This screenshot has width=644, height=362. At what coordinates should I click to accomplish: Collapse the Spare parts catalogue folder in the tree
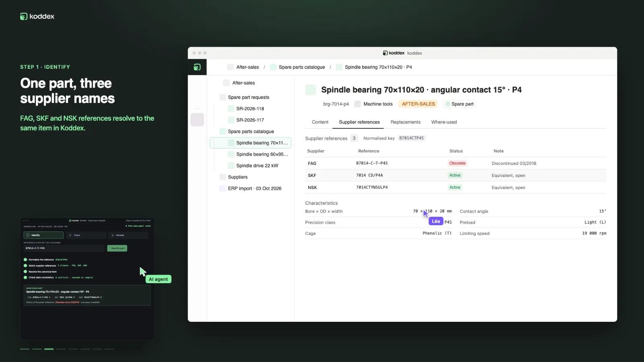[247, 132]
